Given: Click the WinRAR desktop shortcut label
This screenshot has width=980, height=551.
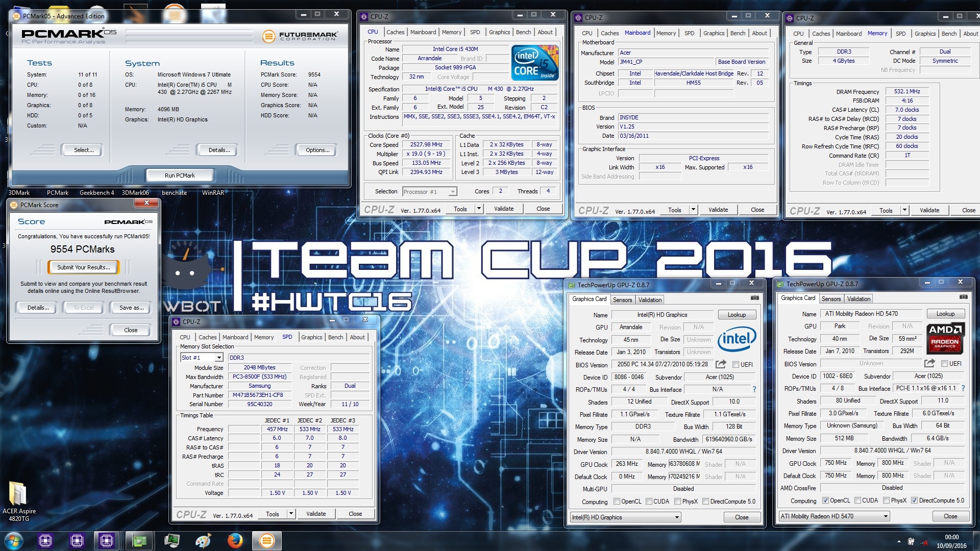Looking at the screenshot, I should click(x=213, y=193).
